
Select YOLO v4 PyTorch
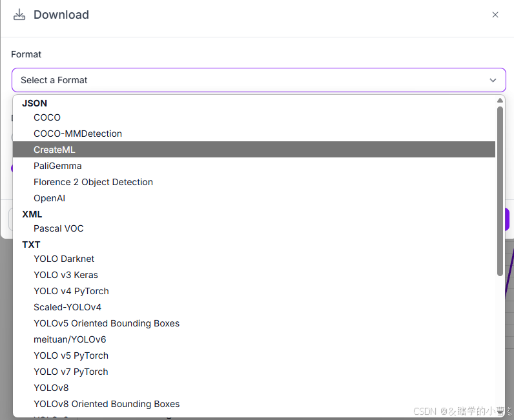(x=254, y=291)
